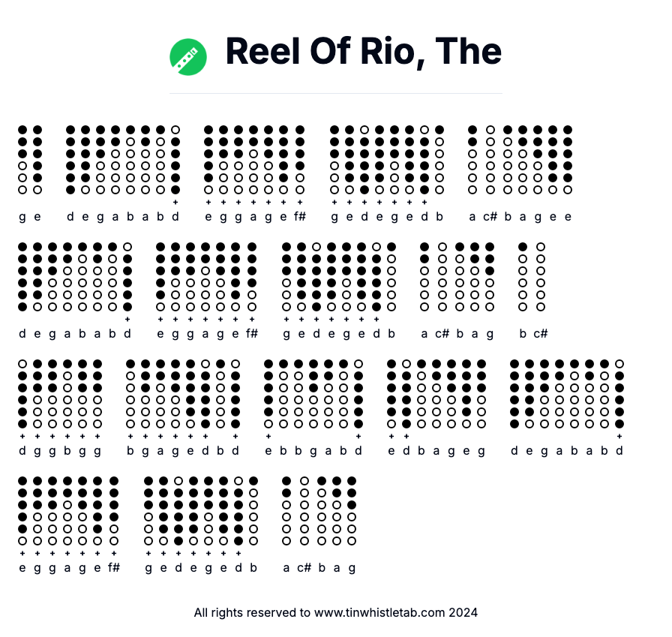The image size is (672, 637).
Task: Select the fingering chart above "f#" in the bottom row
Action: click(114, 510)
